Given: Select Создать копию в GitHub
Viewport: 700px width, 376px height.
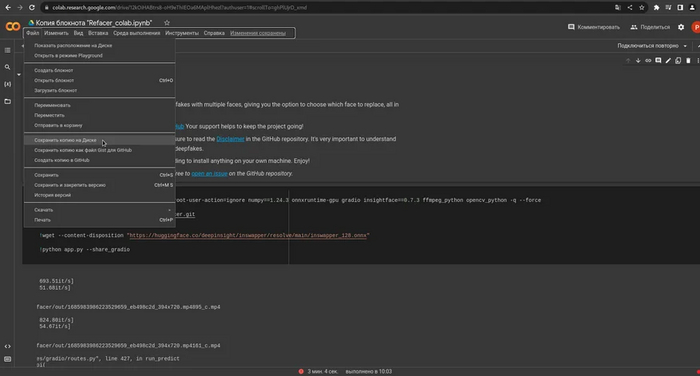Looking at the screenshot, I should coord(100,160).
